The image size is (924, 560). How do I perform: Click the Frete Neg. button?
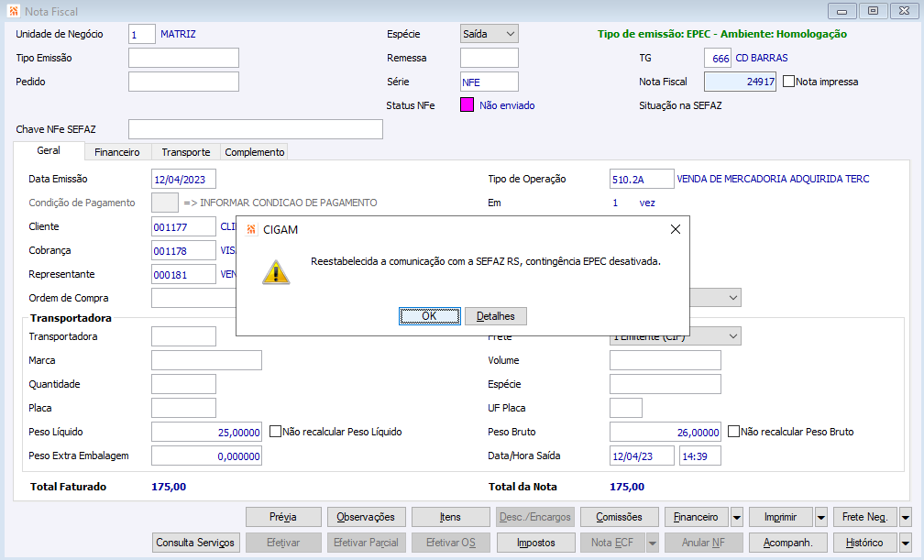tap(864, 517)
